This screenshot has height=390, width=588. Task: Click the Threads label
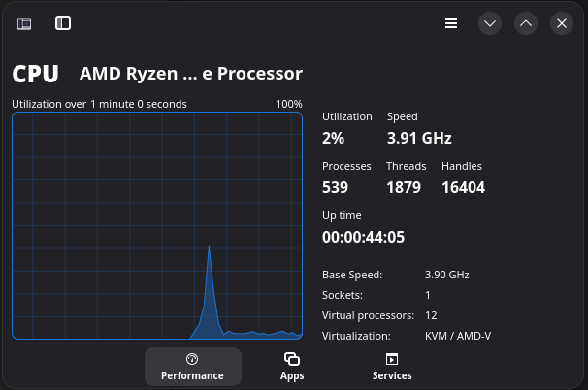pyautogui.click(x=407, y=166)
